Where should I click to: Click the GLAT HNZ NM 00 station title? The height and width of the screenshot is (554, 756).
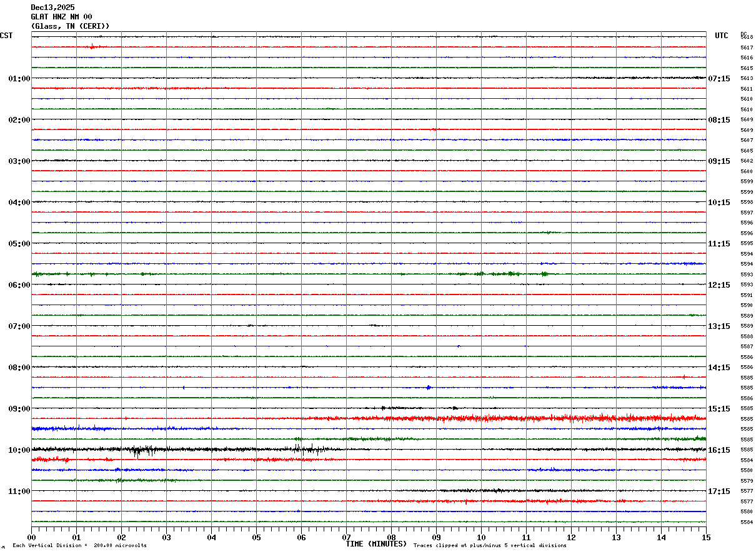pos(61,17)
